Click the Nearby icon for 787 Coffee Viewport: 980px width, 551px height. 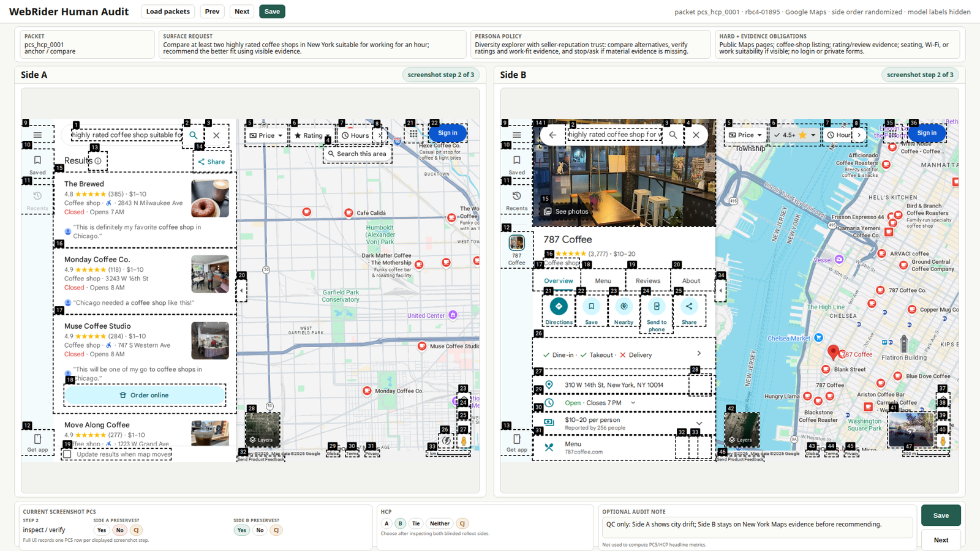(624, 306)
